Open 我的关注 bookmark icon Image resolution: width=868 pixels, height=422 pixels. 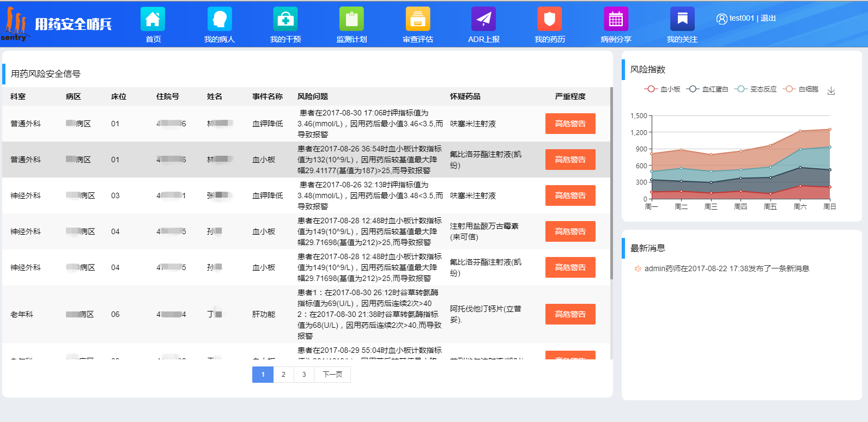682,19
